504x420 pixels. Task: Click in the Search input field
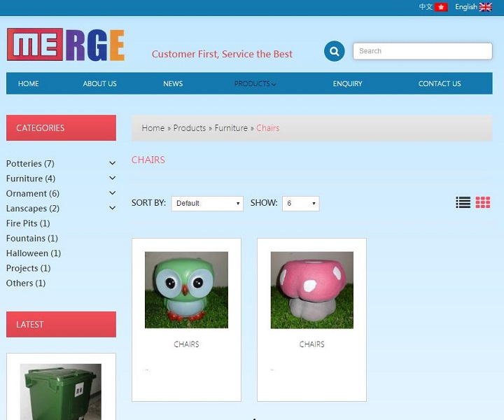(x=422, y=51)
